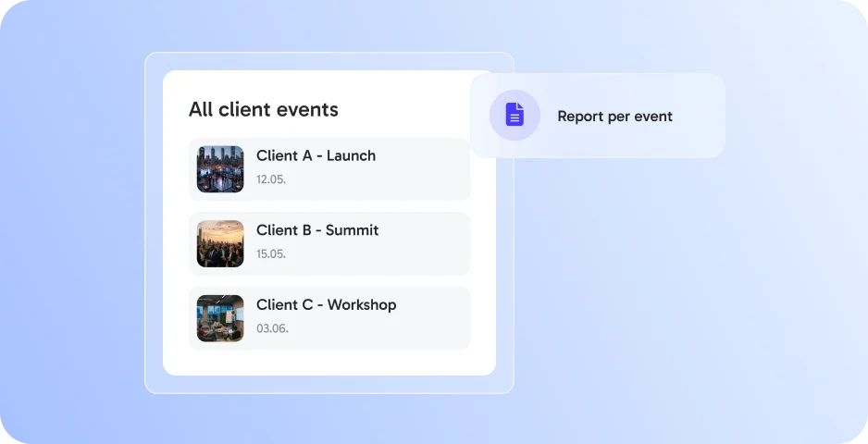Viewport: 868px width, 444px height.
Task: Open the Report per event card
Action: (x=598, y=116)
